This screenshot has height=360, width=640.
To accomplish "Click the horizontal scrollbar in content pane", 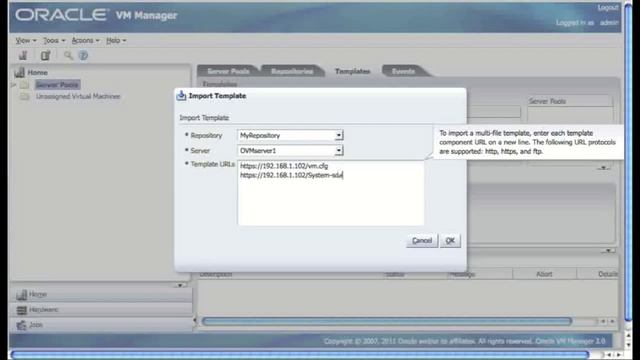I will [387, 321].
